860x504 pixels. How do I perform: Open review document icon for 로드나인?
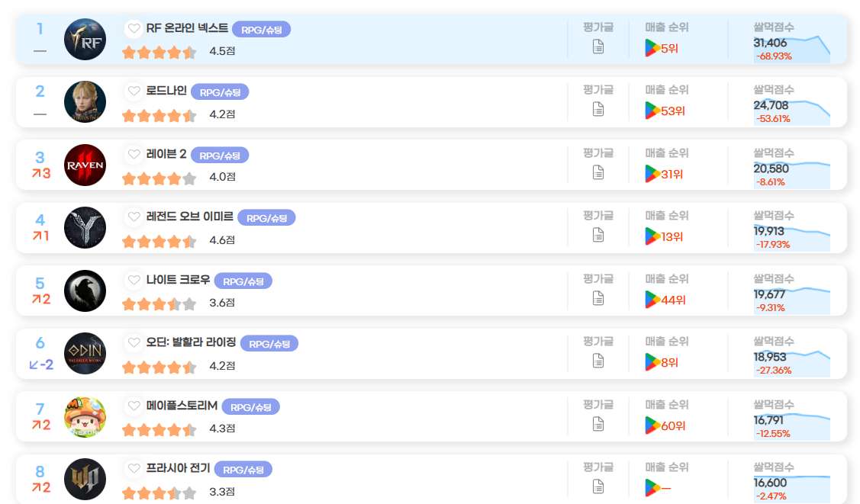[598, 109]
